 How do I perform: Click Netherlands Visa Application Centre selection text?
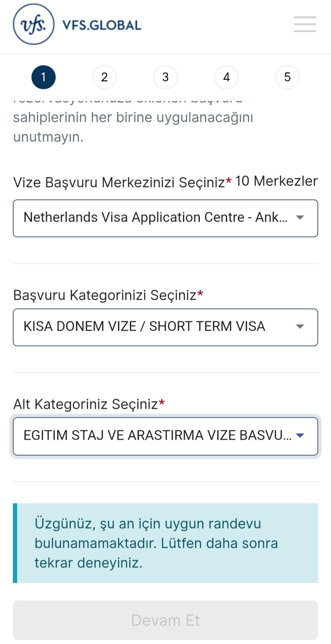pos(155,218)
